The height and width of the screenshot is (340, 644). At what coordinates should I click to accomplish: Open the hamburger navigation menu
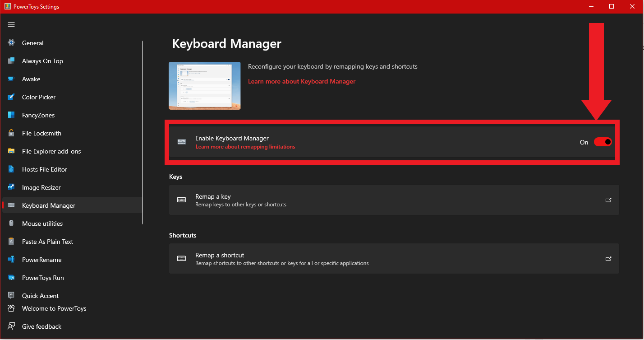pos(11,24)
